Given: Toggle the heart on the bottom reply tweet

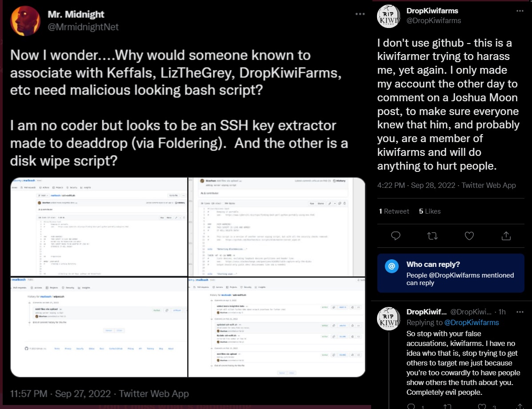Looking at the screenshot, I should [482, 406].
